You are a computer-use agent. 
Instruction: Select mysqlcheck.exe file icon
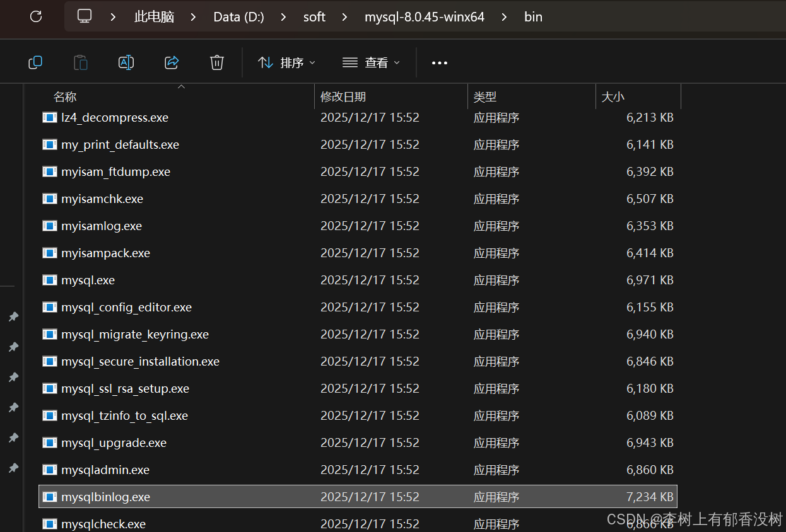(50, 524)
